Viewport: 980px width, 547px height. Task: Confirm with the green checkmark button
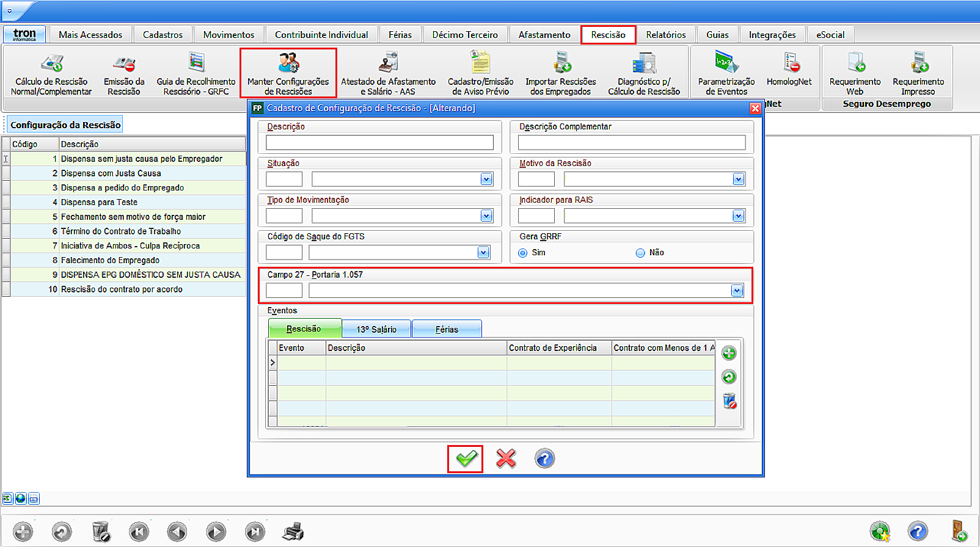point(466,459)
